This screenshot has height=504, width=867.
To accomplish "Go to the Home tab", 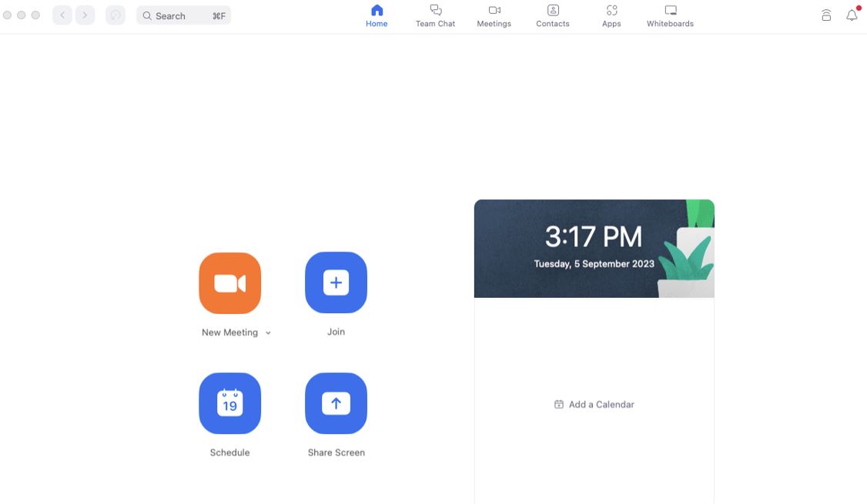I will point(377,16).
